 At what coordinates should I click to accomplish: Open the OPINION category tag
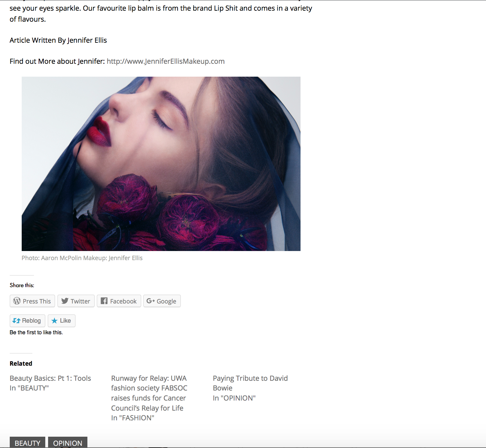click(x=68, y=442)
